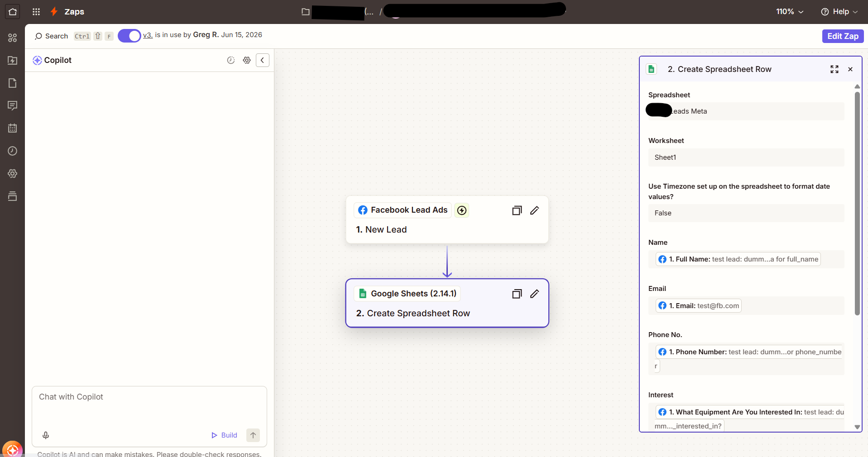Click the Spreadsheet field value
Image resolution: width=868 pixels, height=457 pixels.
(746, 111)
